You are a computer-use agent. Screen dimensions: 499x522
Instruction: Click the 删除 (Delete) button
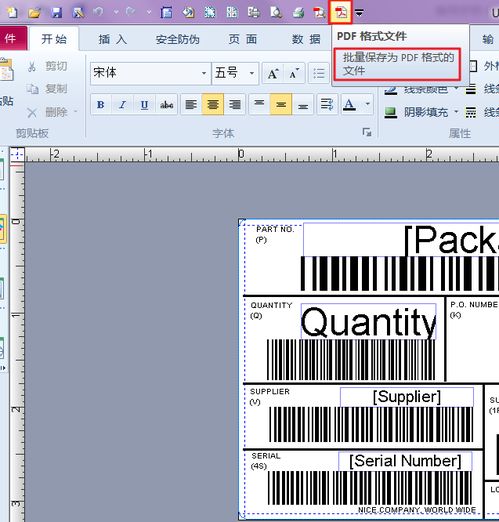point(47,112)
